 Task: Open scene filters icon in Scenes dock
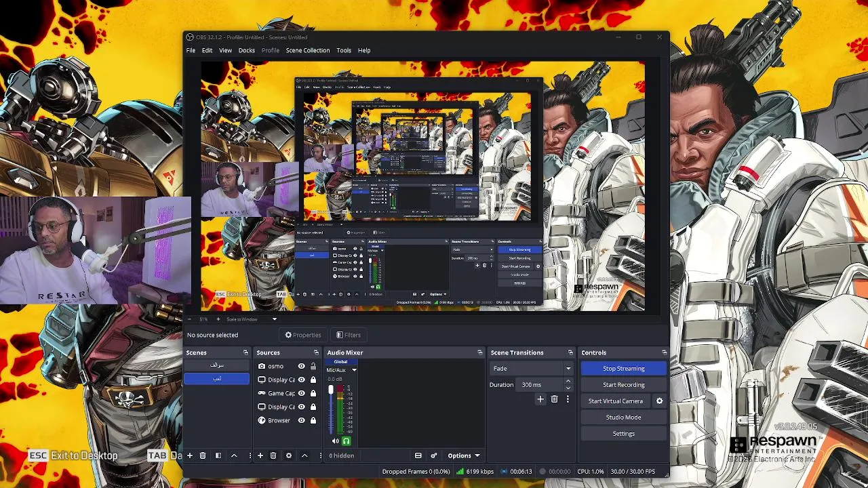(x=218, y=455)
